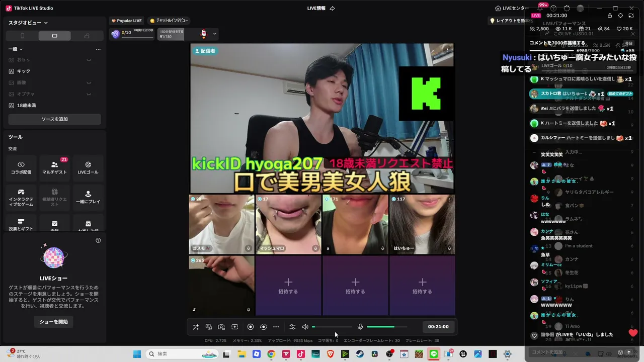Screen dimensions: 644x362
Task: Open the チャット&インタビュー tab
Action: click(169, 21)
